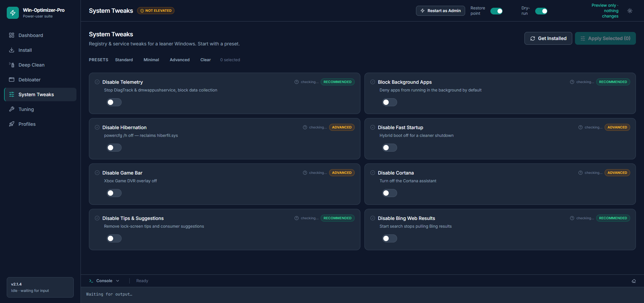Apply the Minimal preset

[x=151, y=60]
